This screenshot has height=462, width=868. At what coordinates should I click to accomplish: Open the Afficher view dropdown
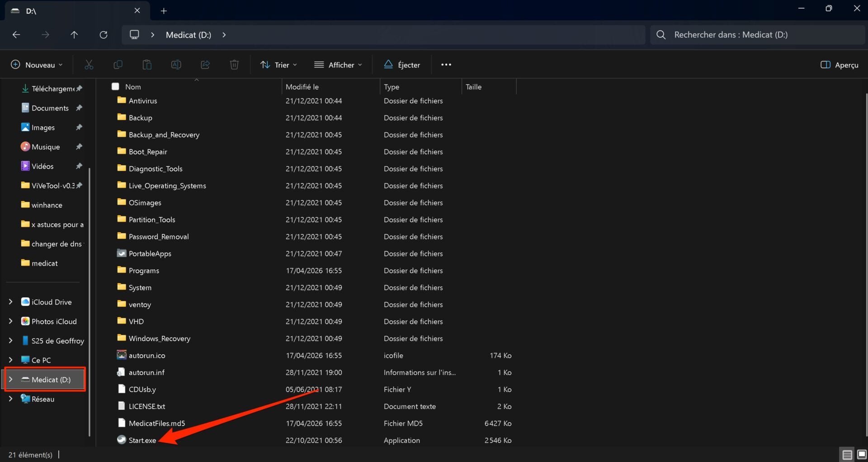tap(338, 65)
